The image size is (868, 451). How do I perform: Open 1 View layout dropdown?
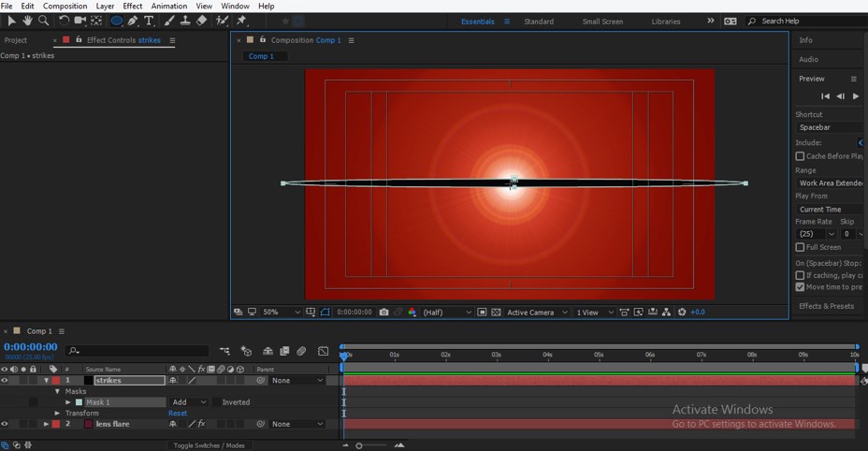(595, 312)
